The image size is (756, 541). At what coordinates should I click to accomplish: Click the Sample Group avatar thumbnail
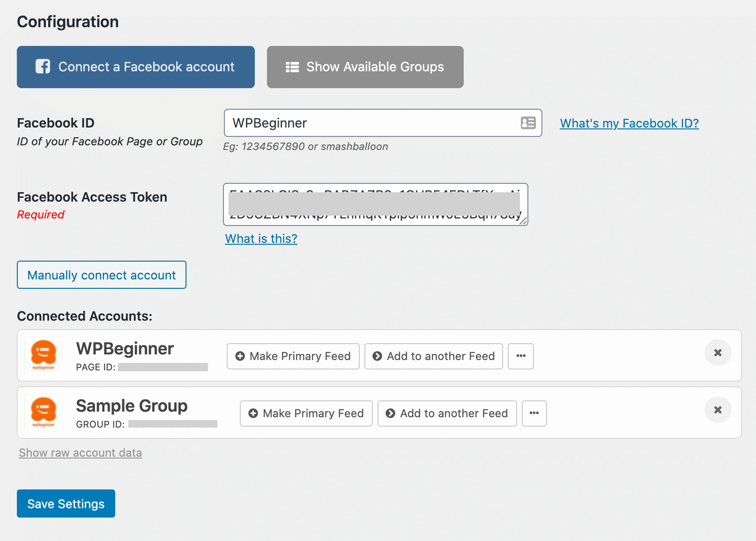tap(44, 413)
